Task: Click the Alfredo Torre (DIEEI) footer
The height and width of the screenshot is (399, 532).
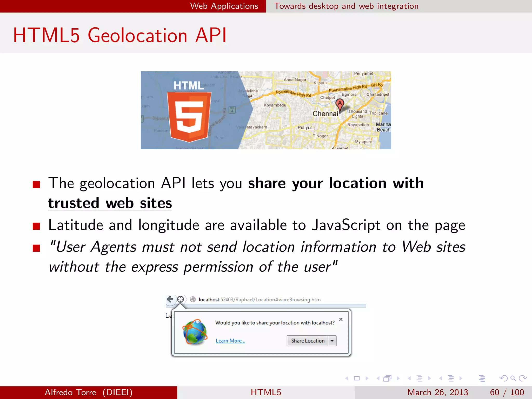Action: pyautogui.click(x=89, y=392)
